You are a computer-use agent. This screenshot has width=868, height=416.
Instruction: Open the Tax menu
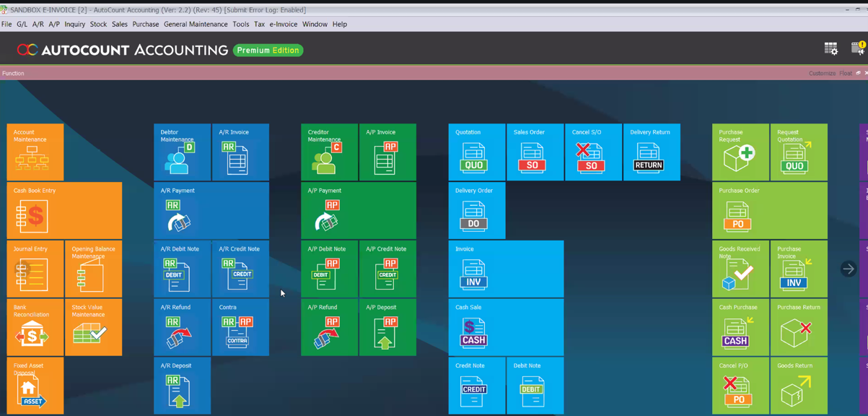[x=260, y=24]
